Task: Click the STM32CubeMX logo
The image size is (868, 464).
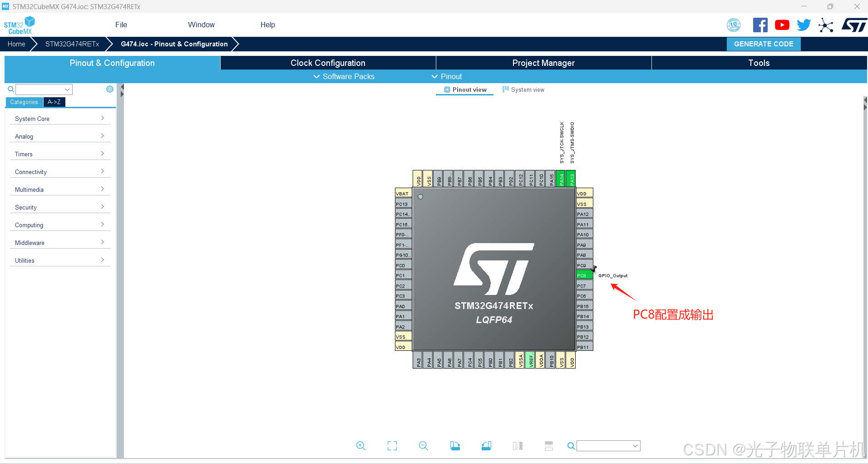Action: (19, 25)
